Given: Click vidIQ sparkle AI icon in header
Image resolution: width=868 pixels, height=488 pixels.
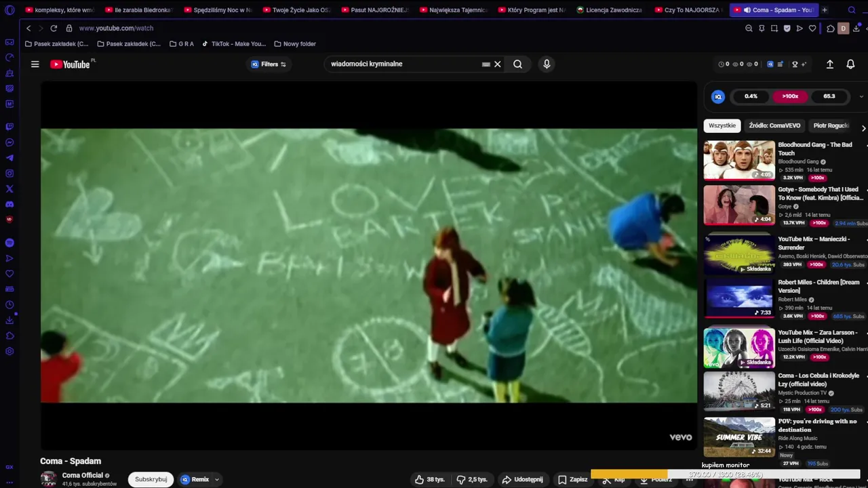Looking at the screenshot, I should click(x=804, y=64).
